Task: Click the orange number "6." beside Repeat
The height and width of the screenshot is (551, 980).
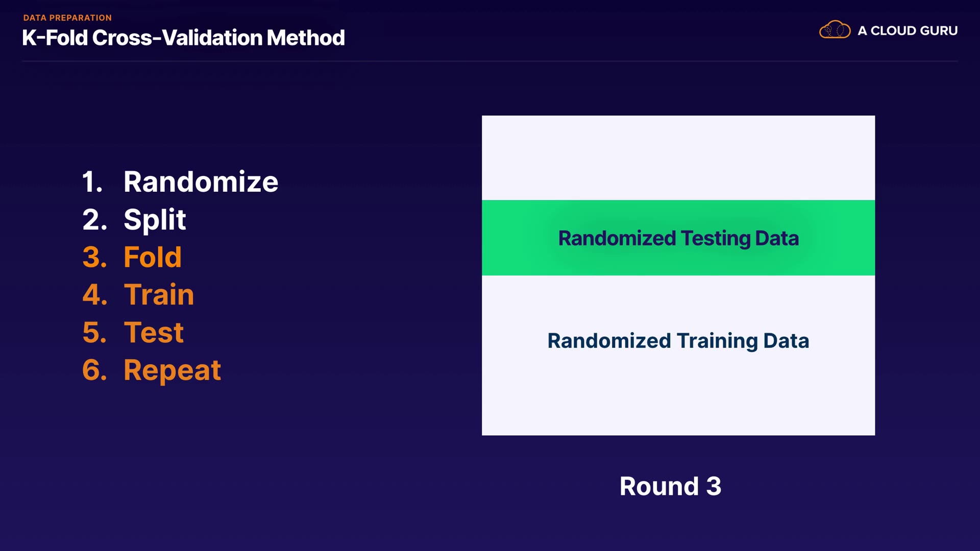Action: click(95, 370)
